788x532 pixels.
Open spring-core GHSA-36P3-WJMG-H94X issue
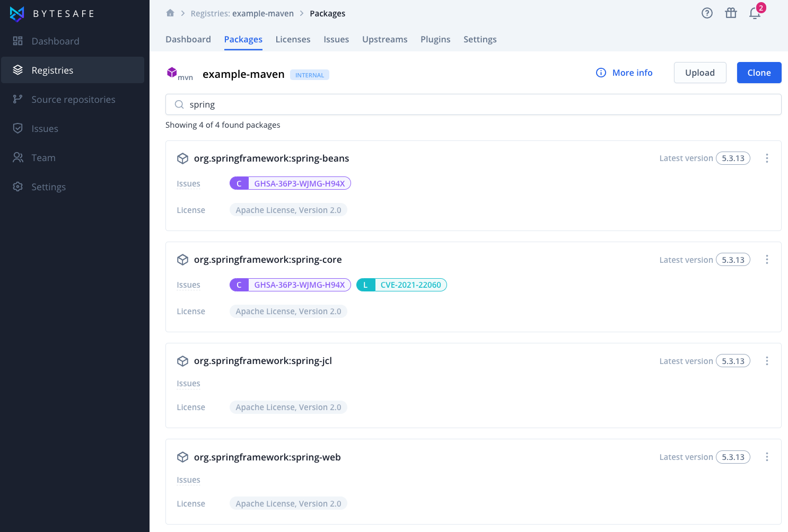coord(290,285)
